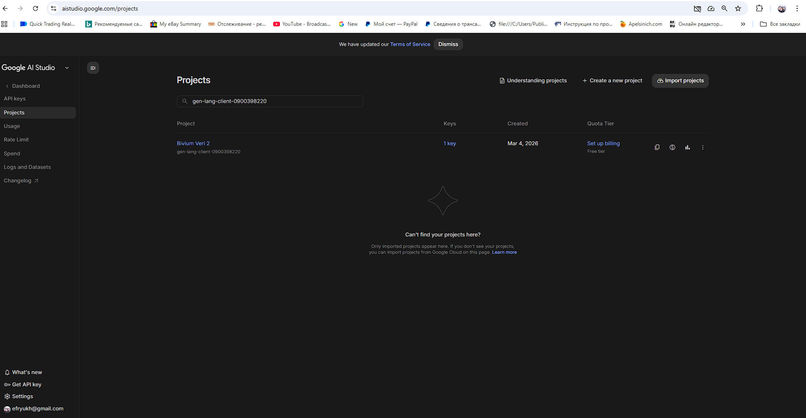Screen dimensions: 806x418
Task: Open account efryukh@gmail.com menu
Action: [x=33, y=409]
